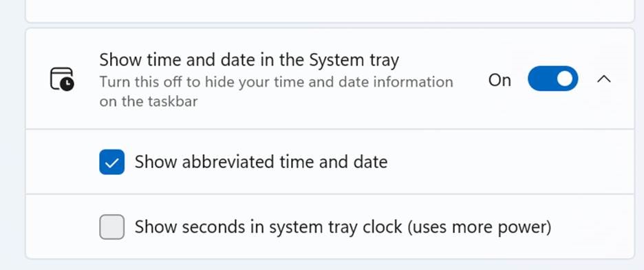The height and width of the screenshot is (270, 644).
Task: Click the "(uses more power)" text
Action: (479, 227)
